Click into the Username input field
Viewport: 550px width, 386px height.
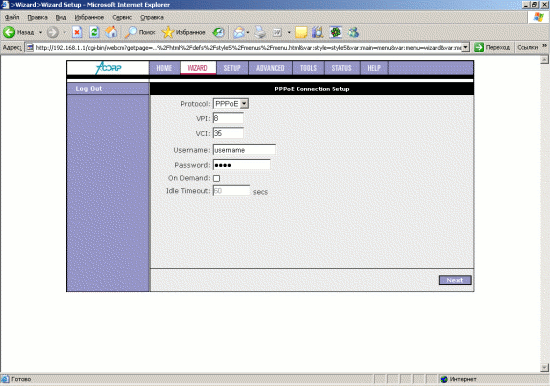244,150
